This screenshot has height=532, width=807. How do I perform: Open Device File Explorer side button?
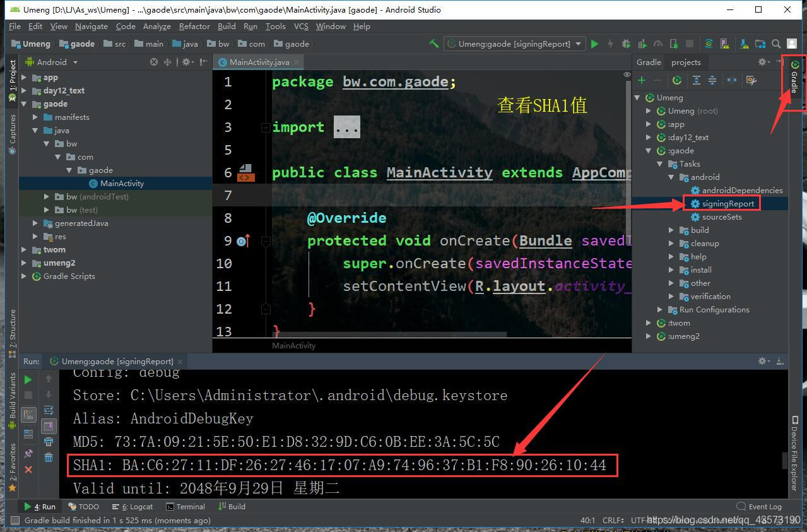pyautogui.click(x=794, y=454)
